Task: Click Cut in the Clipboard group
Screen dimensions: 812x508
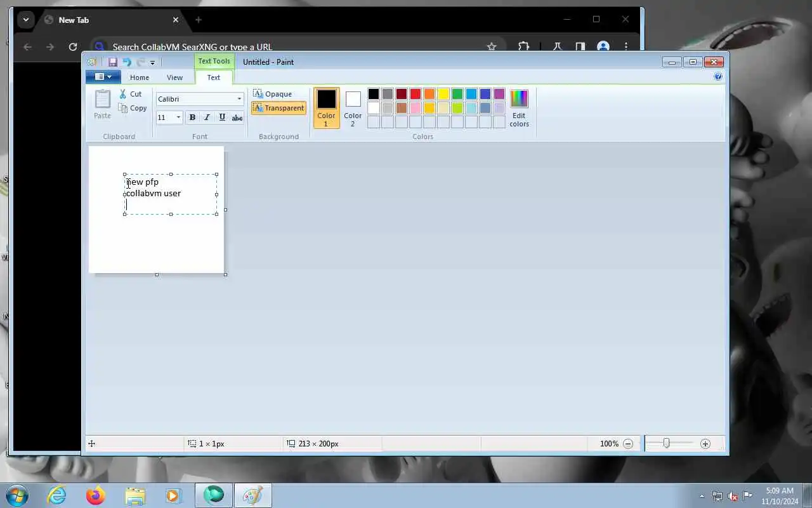Action: click(131, 94)
